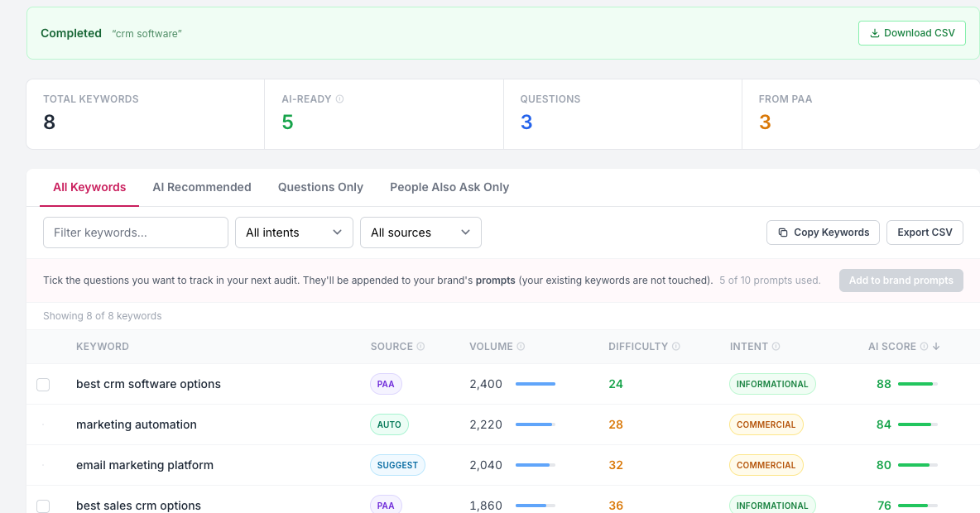Click the INFORMATIONAL badge for 'best crm software options'

pyautogui.click(x=772, y=384)
